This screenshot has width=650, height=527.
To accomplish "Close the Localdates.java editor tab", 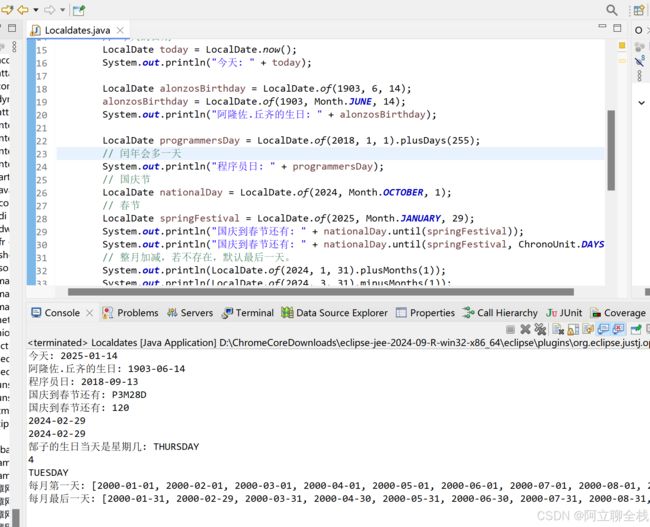I will [120, 30].
